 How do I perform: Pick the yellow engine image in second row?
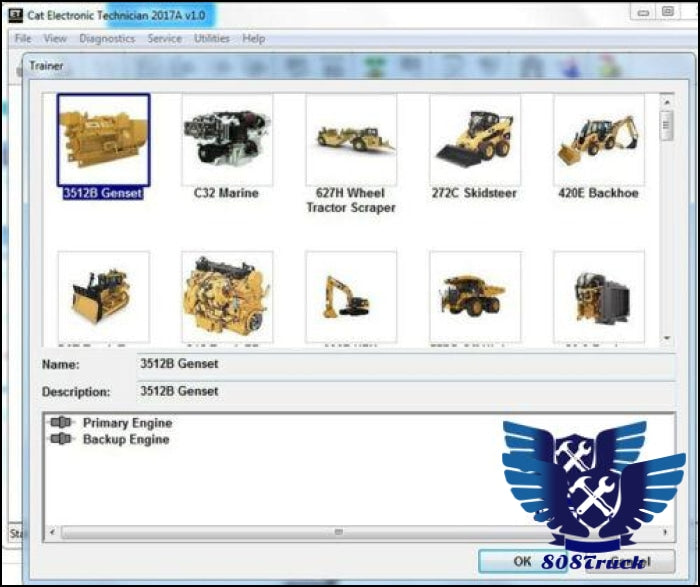[227, 296]
